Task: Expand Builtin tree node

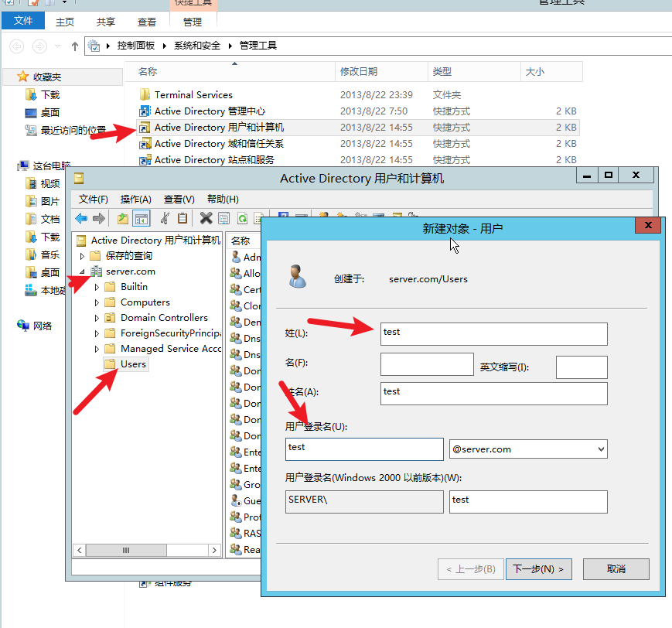Action: point(97,287)
